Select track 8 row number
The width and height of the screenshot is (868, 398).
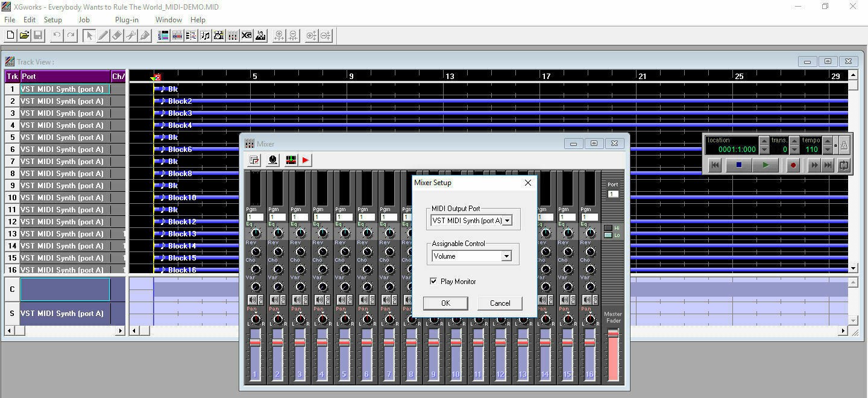pyautogui.click(x=12, y=174)
